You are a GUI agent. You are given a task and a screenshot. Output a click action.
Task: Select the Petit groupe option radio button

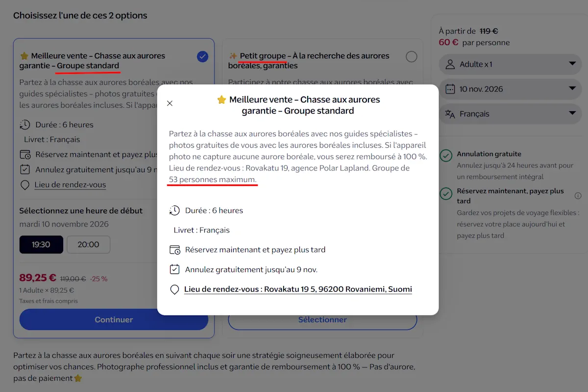412,57
